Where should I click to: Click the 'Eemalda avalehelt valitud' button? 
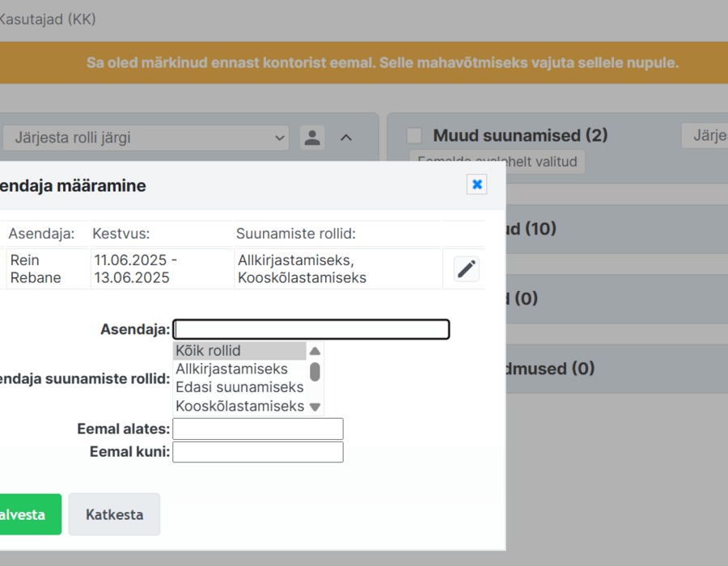coord(497,162)
